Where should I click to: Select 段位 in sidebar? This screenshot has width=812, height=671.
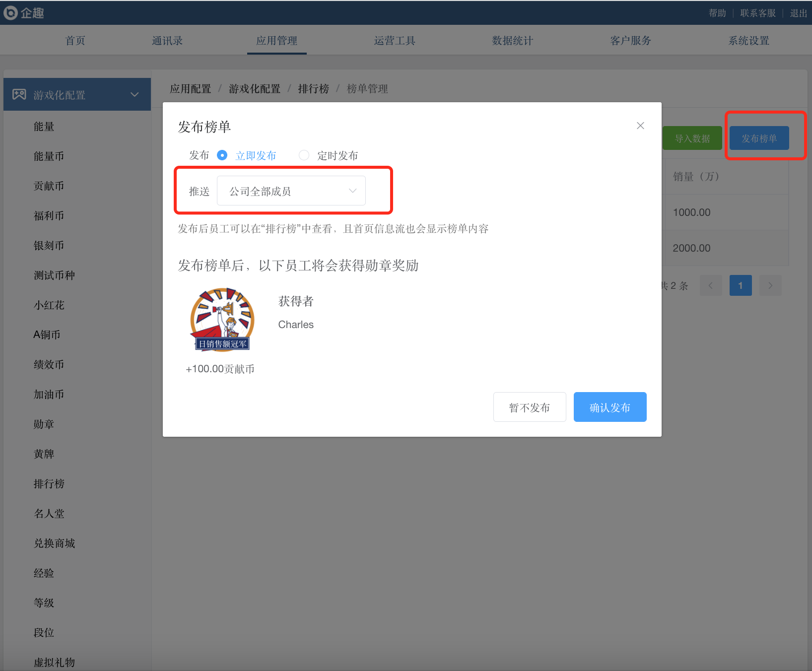(x=44, y=633)
